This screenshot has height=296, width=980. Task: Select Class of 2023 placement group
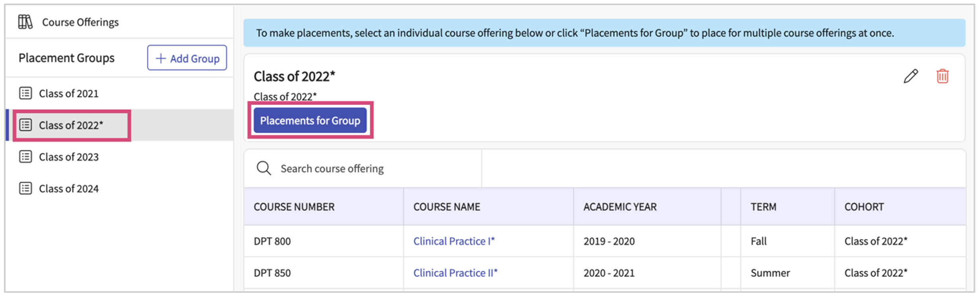pyautogui.click(x=68, y=157)
